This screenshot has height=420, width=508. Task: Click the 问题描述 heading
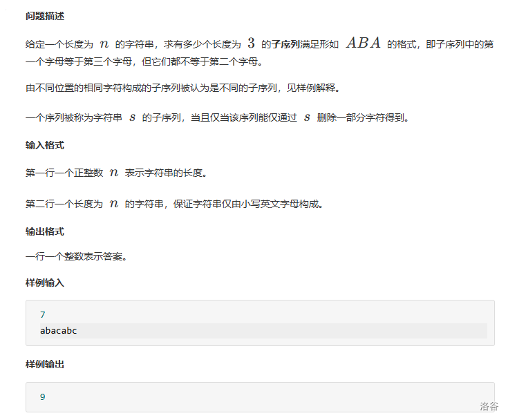click(45, 16)
